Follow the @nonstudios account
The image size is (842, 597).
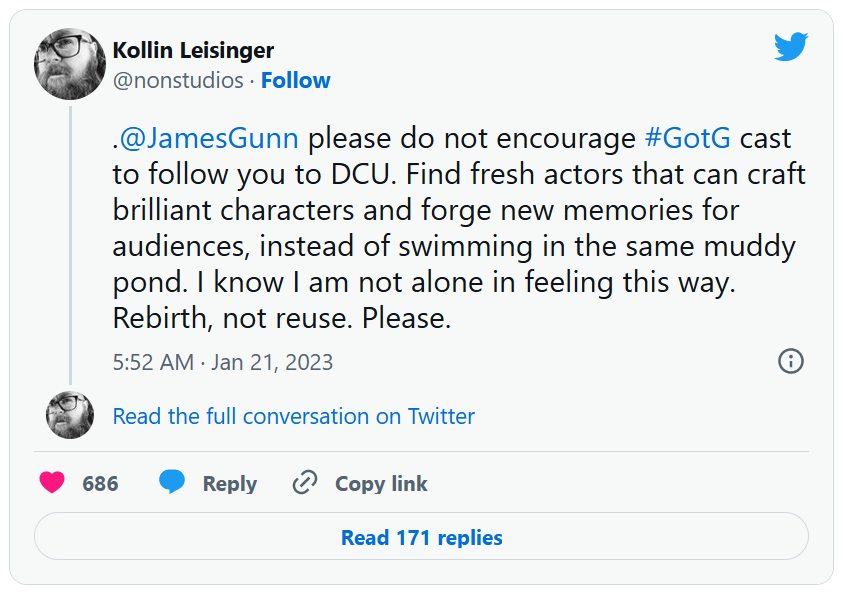pos(295,81)
